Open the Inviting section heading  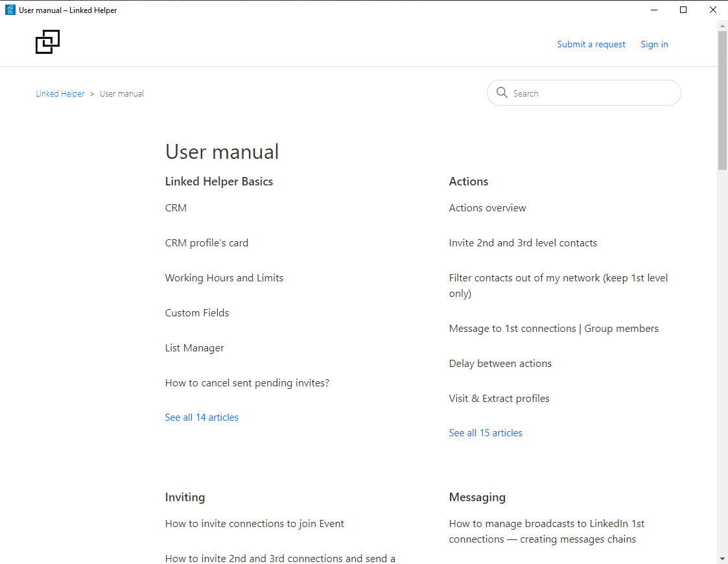pos(185,497)
